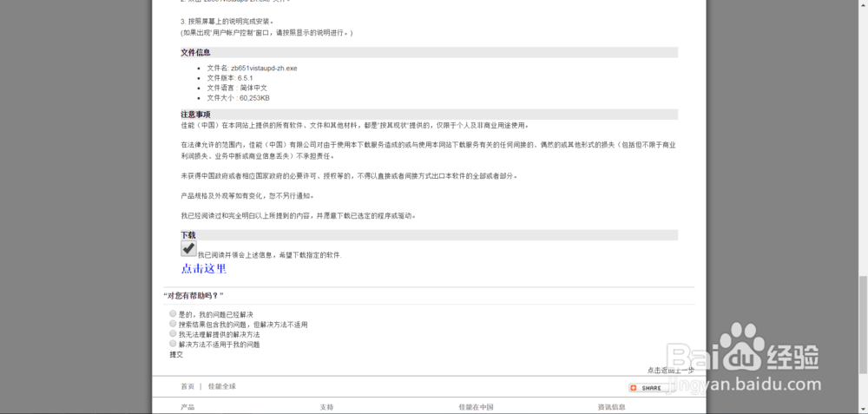This screenshot has height=414, width=868.
Task: Tick the agreement checkbox under 下载
Action: point(188,248)
